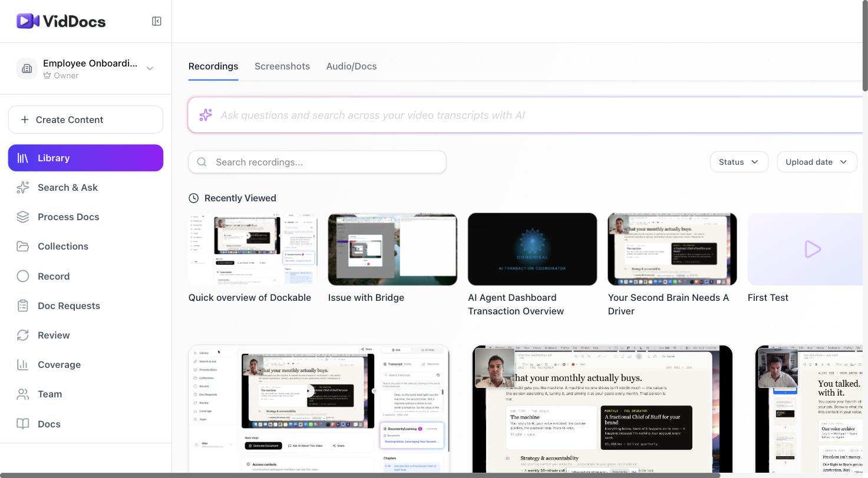Click the plus icon in Create Content

(x=25, y=119)
